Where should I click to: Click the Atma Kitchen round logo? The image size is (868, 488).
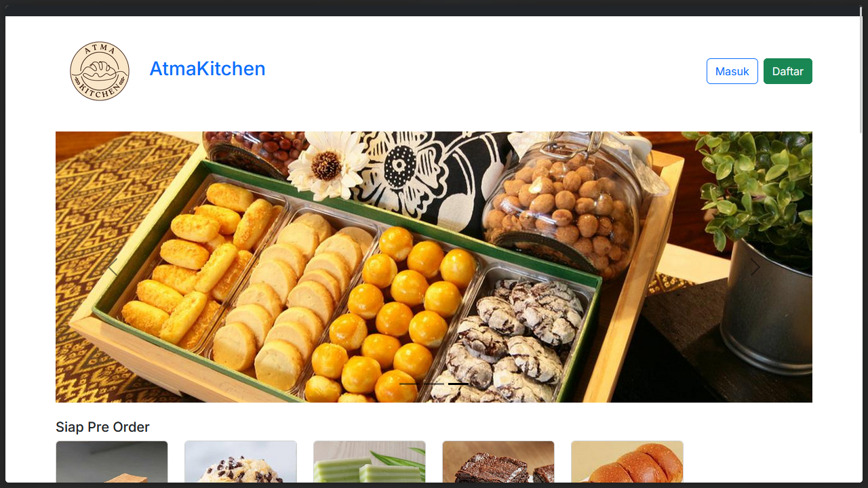[100, 71]
